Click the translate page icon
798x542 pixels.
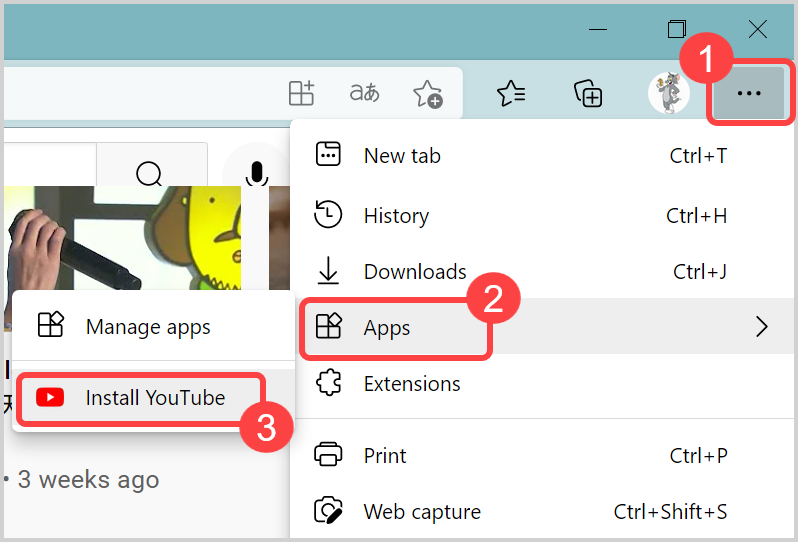[364, 94]
